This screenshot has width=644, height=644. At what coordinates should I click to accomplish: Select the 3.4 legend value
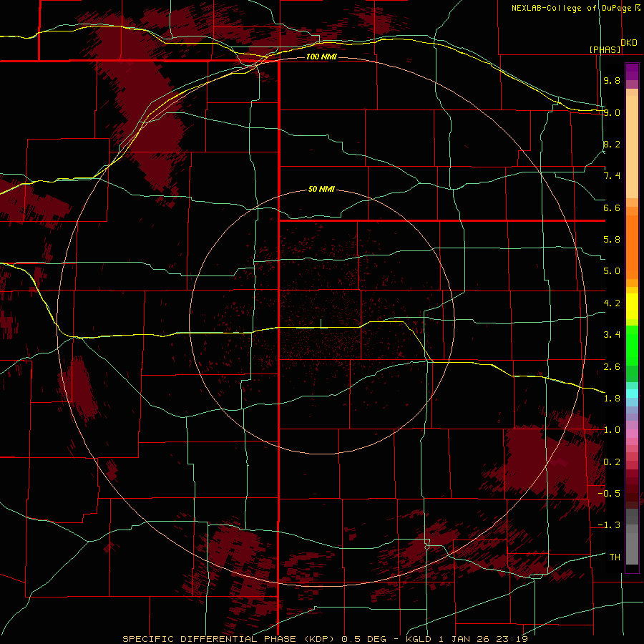[612, 335]
